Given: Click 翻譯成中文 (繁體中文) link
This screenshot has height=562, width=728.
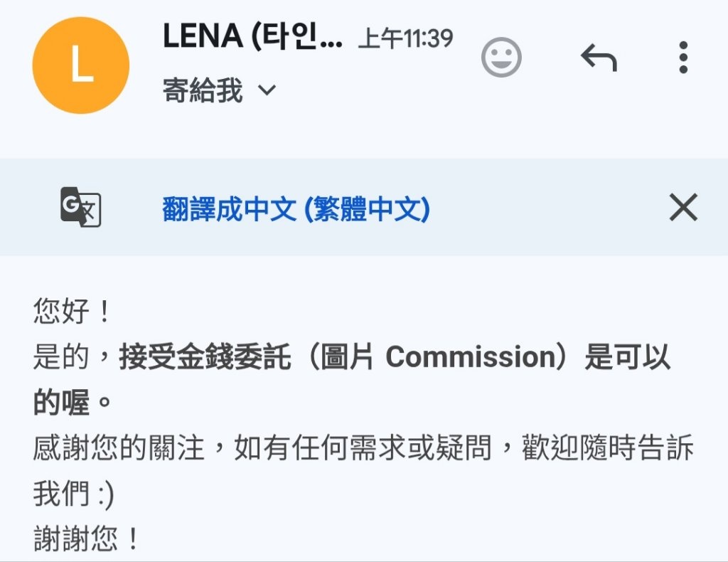Looking at the screenshot, I should 296,209.
